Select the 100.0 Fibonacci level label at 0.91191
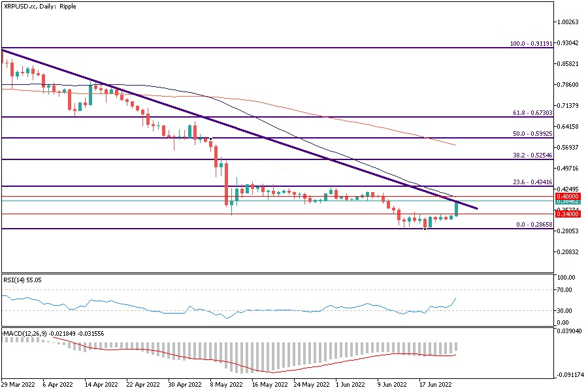The width and height of the screenshot is (588, 392). pos(531,44)
